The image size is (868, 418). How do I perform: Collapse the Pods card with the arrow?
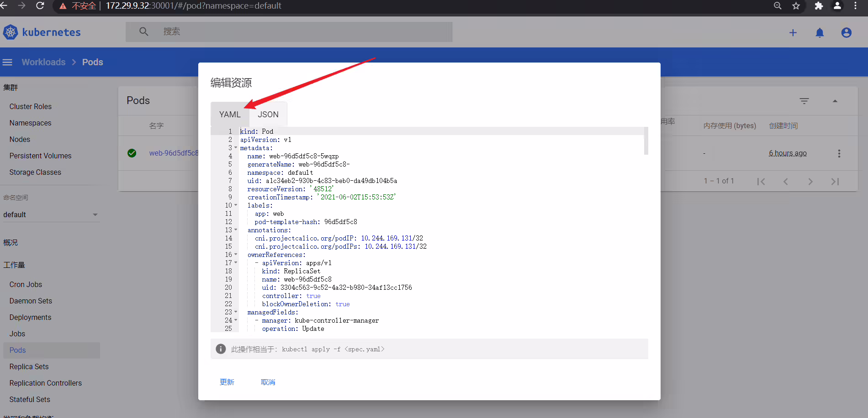pos(835,101)
